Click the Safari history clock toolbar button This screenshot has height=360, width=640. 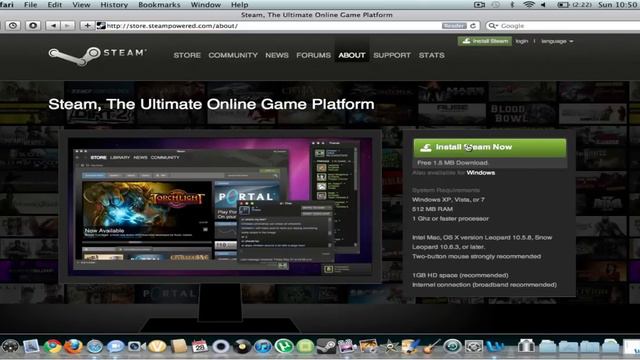pyautogui.click(x=13, y=26)
